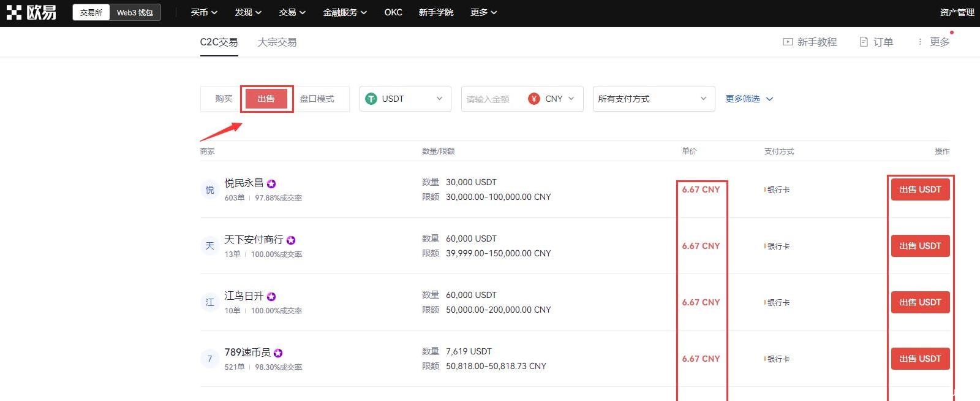Click the three-dot 更多 icon
This screenshot has width=980, height=401.
click(919, 42)
